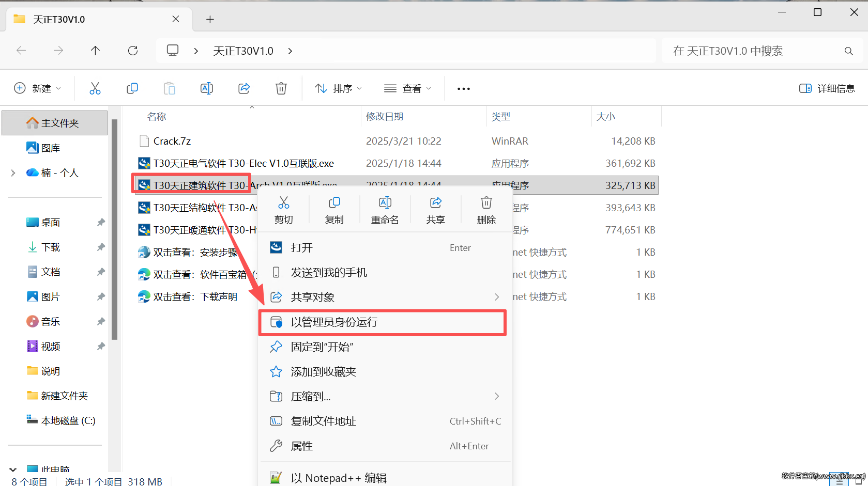Open the 排序 sort dropdown
868x486 pixels.
(339, 88)
